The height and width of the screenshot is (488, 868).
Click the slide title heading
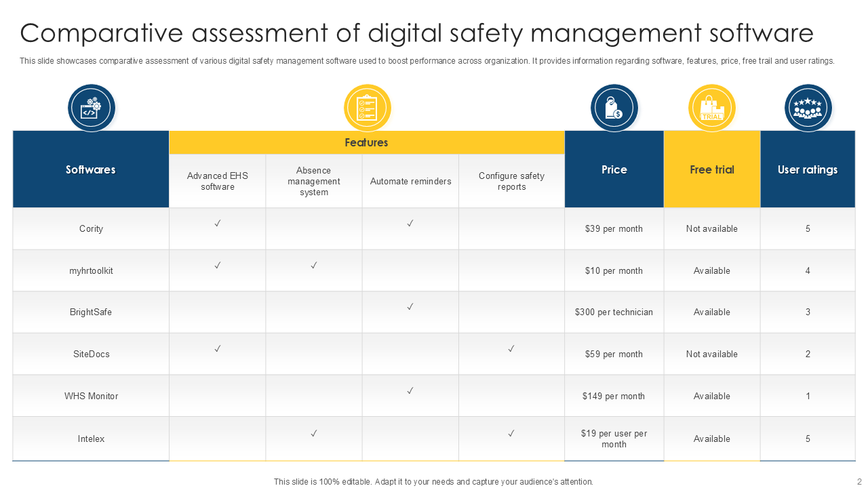[x=416, y=33]
